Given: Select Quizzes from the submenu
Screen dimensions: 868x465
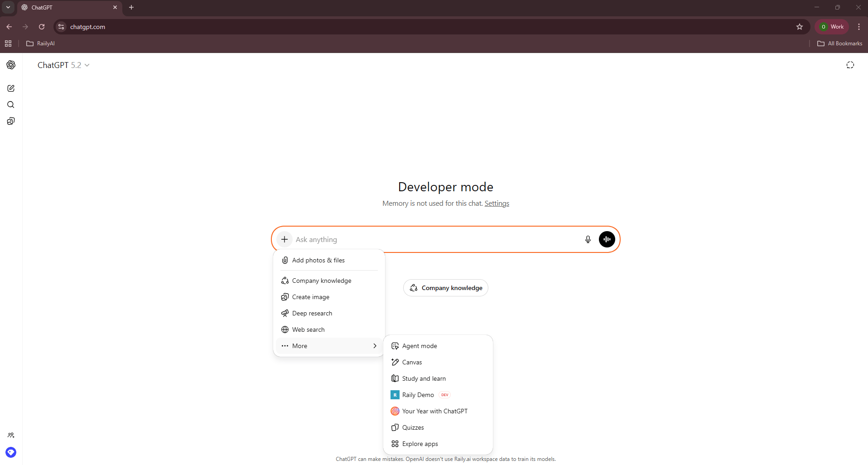Looking at the screenshot, I should [438, 427].
